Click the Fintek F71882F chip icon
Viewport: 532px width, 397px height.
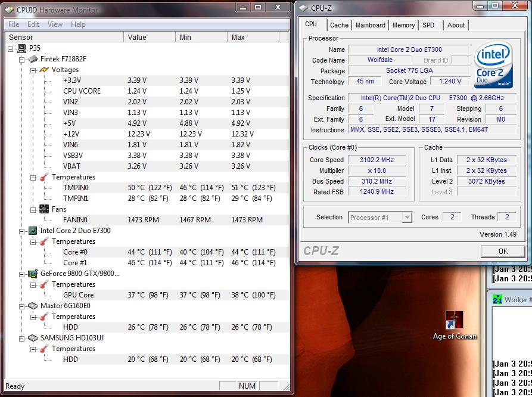(33, 59)
